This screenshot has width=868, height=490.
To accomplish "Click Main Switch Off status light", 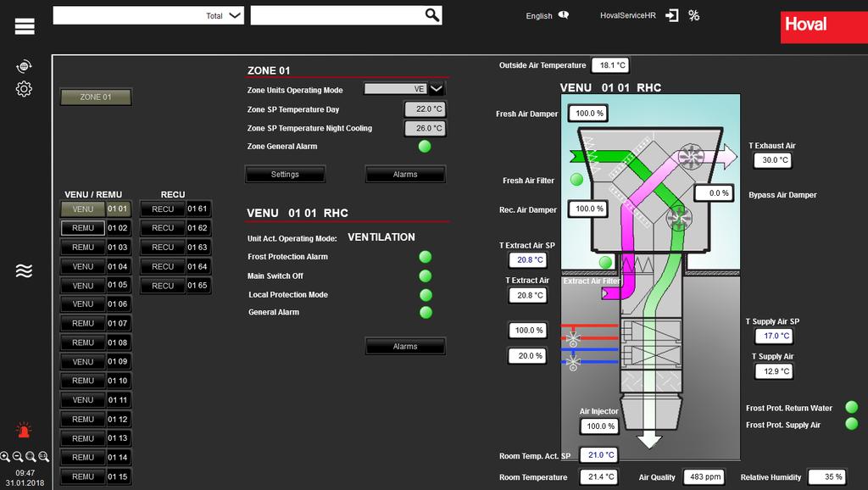I will tap(426, 276).
